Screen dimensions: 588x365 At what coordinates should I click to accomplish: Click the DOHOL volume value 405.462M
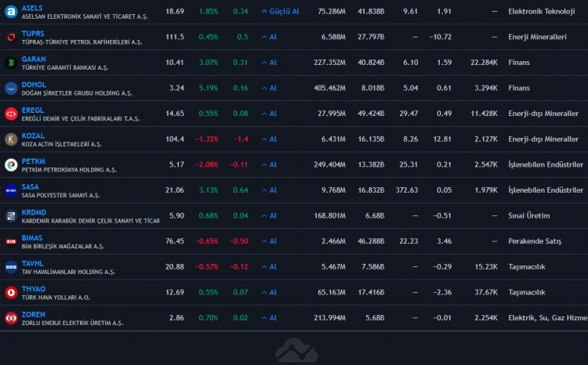tap(329, 88)
